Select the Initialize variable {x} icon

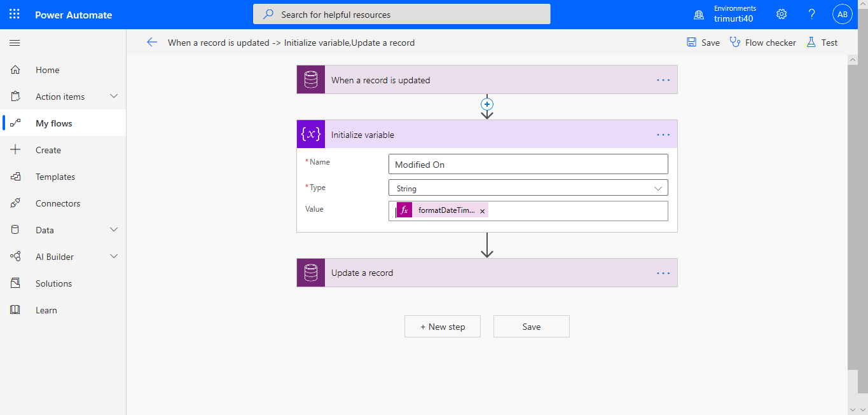[x=310, y=134]
